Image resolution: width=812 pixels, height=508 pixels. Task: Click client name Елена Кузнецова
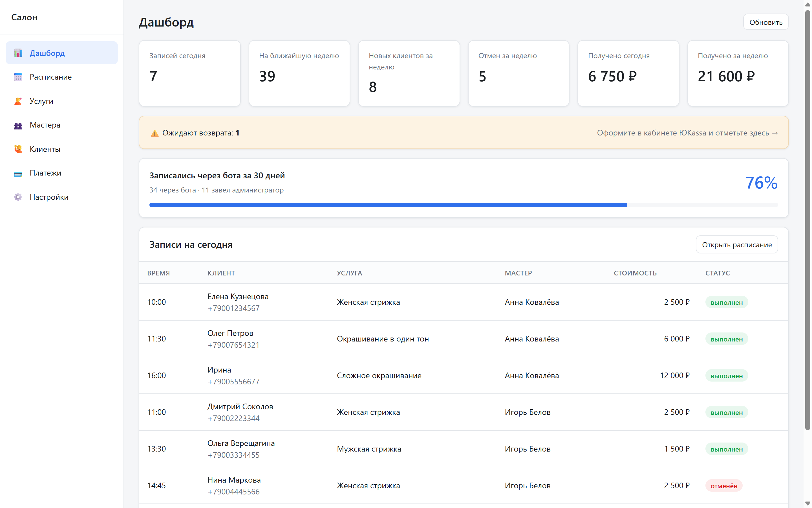pyautogui.click(x=238, y=296)
